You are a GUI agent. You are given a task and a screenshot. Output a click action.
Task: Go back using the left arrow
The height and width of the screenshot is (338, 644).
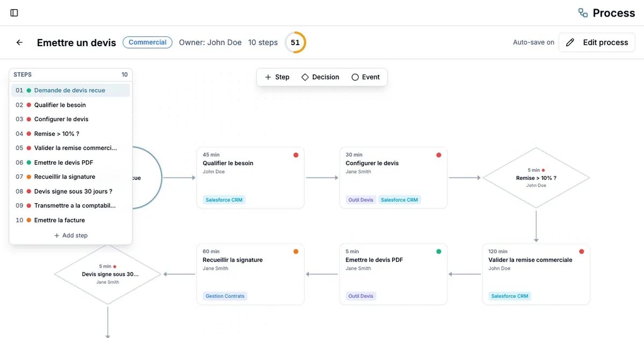pyautogui.click(x=19, y=42)
